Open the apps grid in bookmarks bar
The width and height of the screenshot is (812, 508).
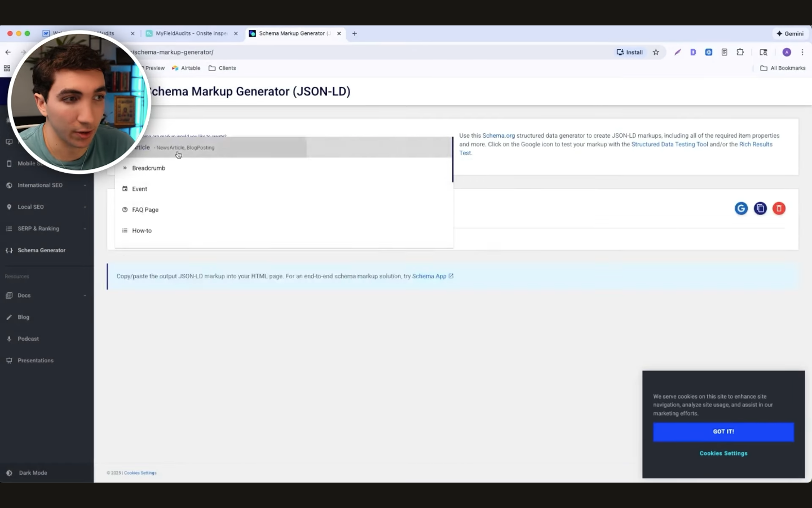pyautogui.click(x=7, y=68)
